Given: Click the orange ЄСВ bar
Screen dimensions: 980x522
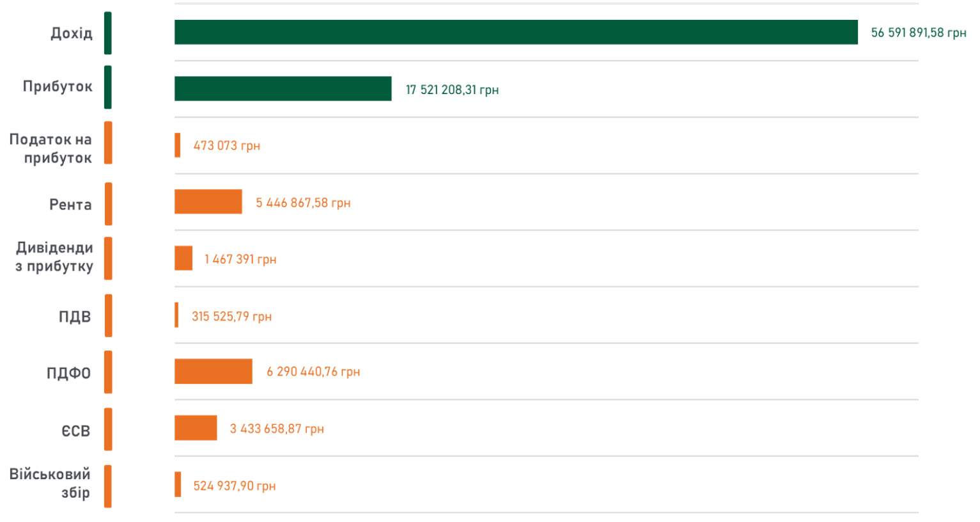Looking at the screenshot, I should pyautogui.click(x=196, y=428).
